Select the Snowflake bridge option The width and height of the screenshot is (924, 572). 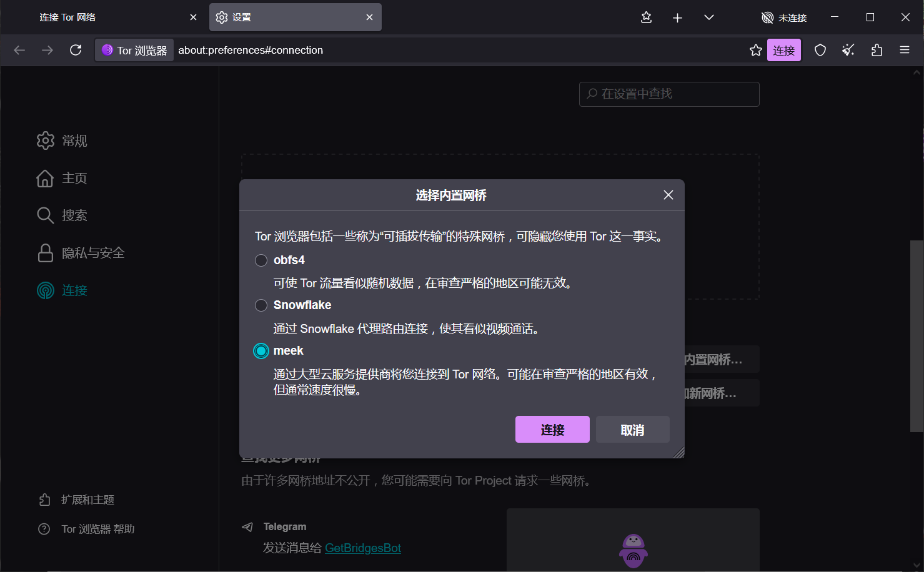[x=261, y=305]
